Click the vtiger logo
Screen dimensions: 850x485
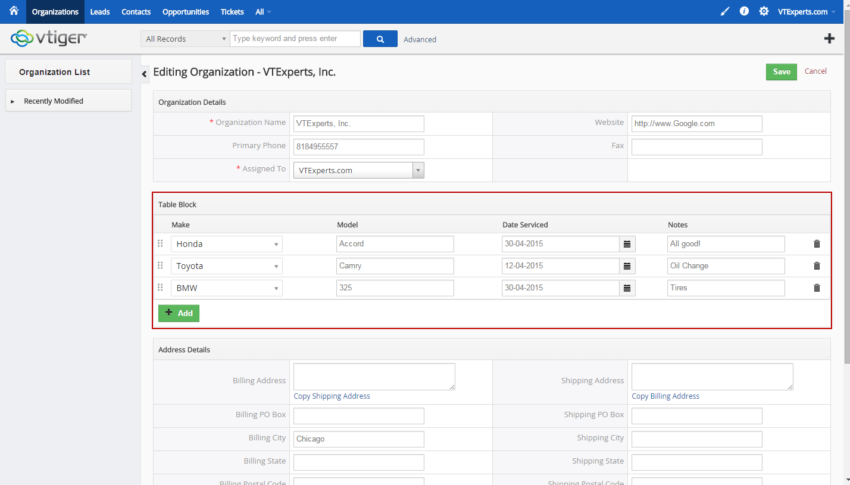49,38
